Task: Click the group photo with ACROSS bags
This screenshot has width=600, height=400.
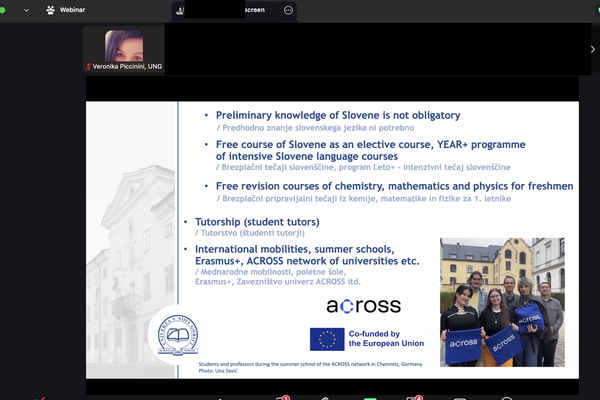Action: [x=502, y=302]
